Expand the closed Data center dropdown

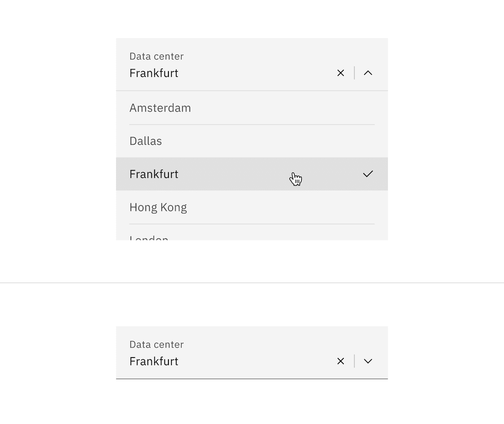pos(367,361)
